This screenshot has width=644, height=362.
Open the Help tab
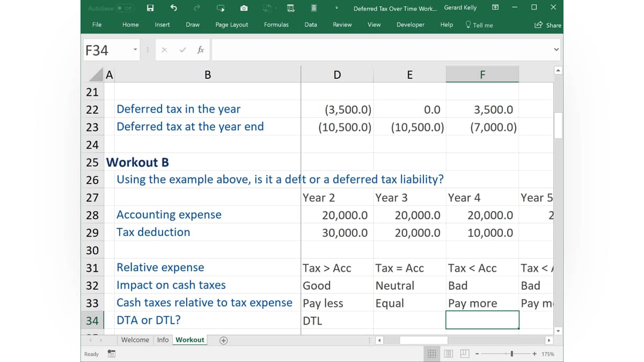click(x=447, y=25)
